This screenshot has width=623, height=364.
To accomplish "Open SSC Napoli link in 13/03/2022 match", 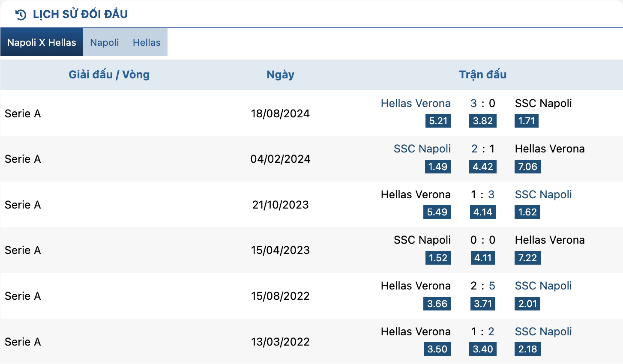I will [x=543, y=331].
